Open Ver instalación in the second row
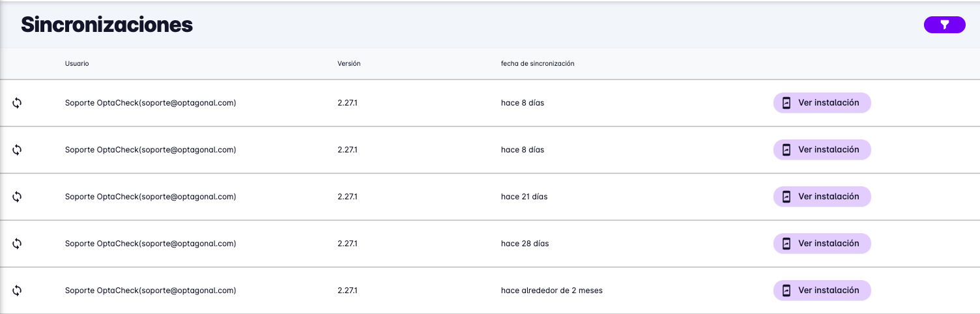Screen dimensions: 980x314 822,150
